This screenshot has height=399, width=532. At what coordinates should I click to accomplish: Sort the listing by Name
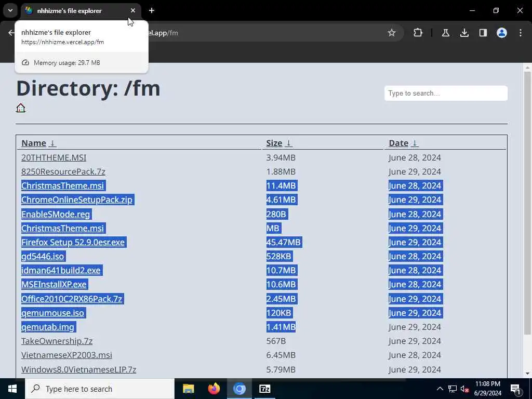tap(38, 143)
